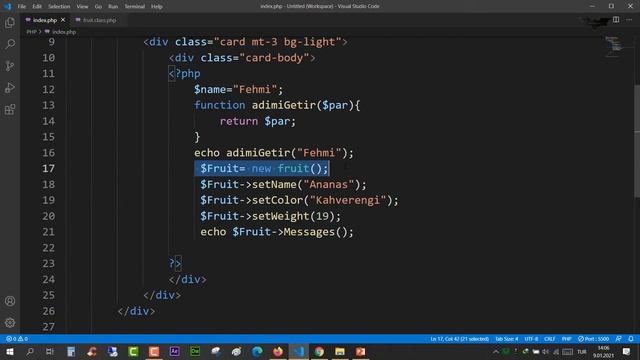
Task: Click the setWeight(19) line
Action: (270, 216)
